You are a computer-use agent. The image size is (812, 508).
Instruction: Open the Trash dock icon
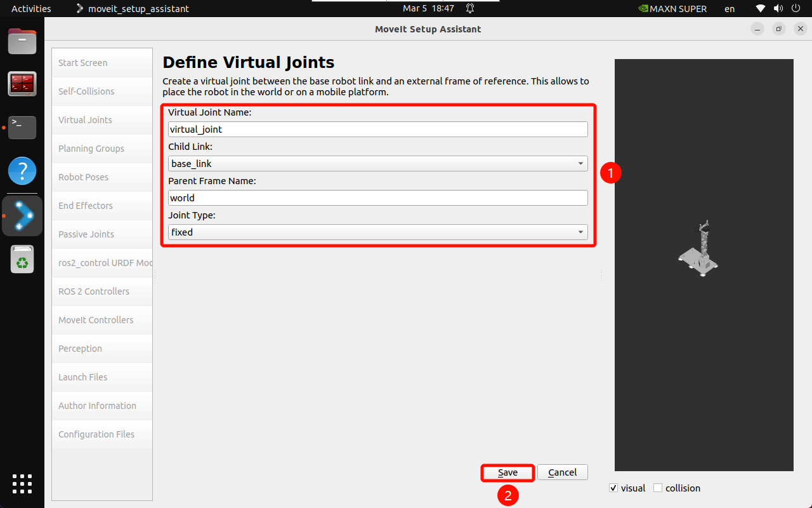click(22, 259)
